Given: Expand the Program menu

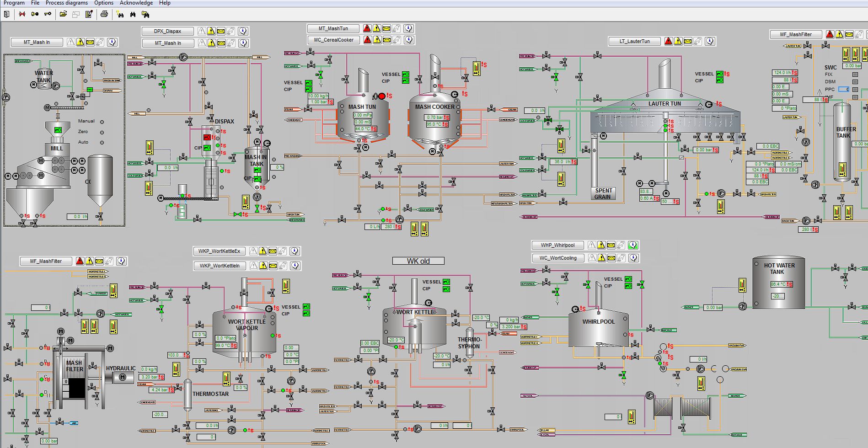Looking at the screenshot, I should pos(14,3).
